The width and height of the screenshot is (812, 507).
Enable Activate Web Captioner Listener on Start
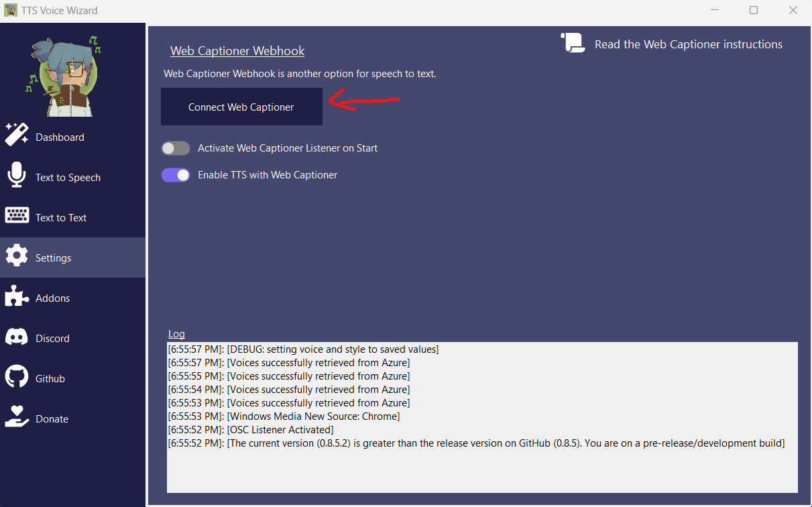click(x=176, y=148)
